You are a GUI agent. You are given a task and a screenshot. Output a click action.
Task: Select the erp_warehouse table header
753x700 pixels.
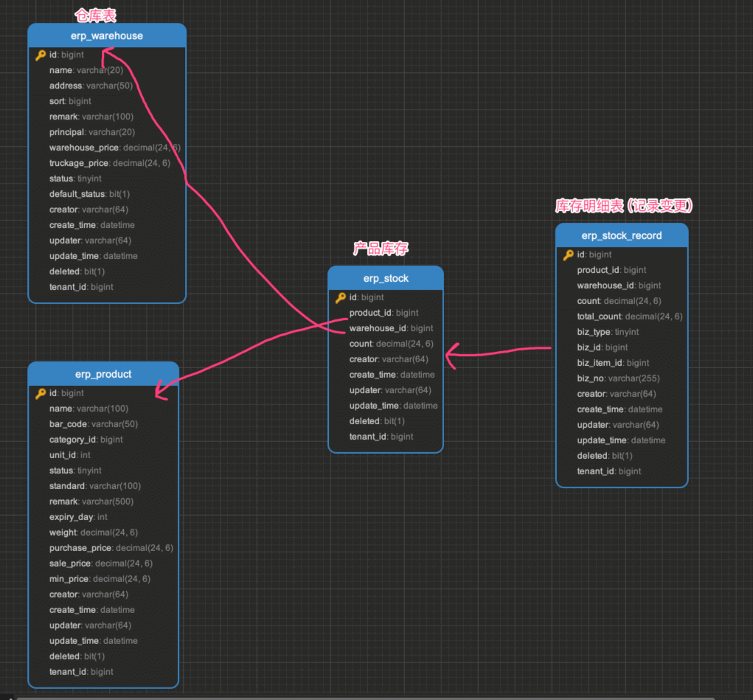pyautogui.click(x=107, y=35)
